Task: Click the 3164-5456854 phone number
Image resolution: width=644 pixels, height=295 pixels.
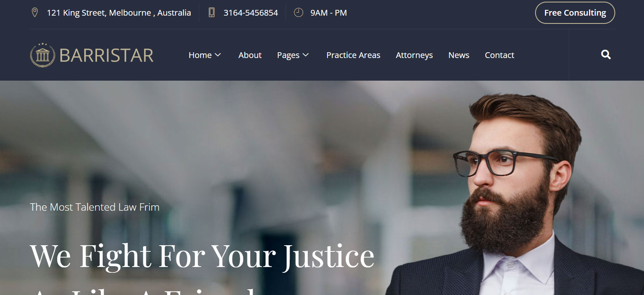Action: coord(251,13)
